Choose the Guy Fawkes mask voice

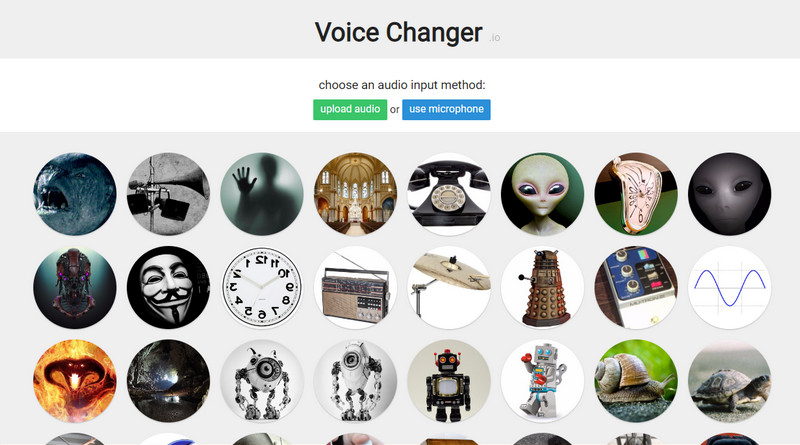(x=168, y=287)
